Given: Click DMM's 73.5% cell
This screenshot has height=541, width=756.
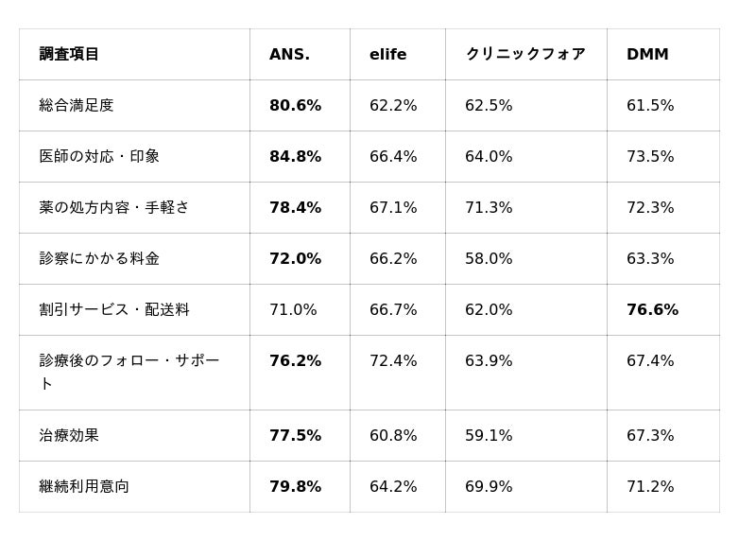Looking at the screenshot, I should pos(650,156).
